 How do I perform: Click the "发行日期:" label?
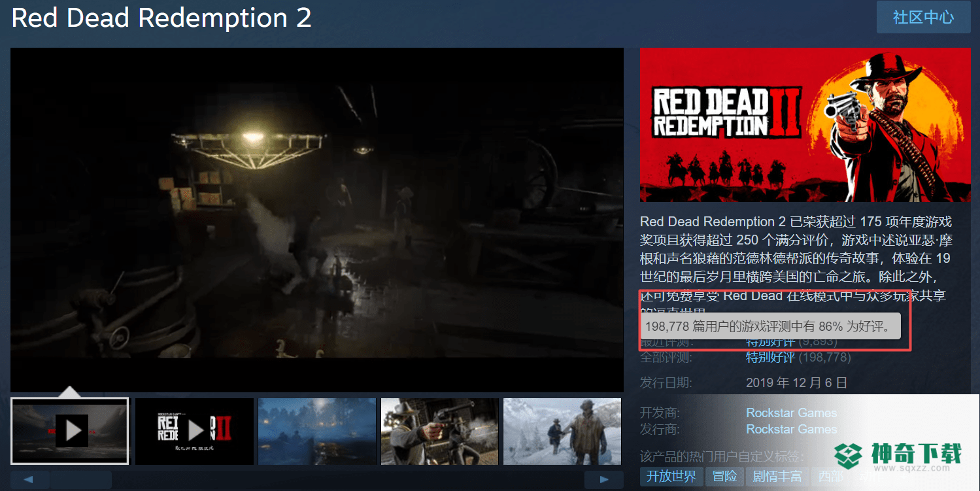point(666,382)
